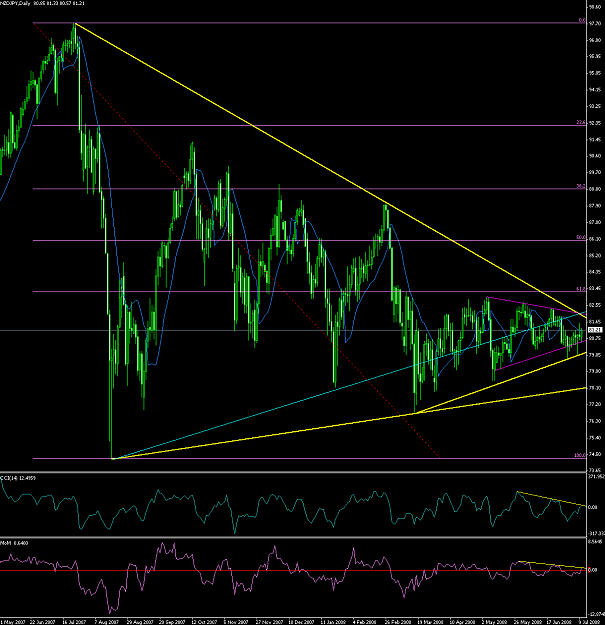
Task: Select the yellow divergence line in MoM panel
Action: (552, 564)
